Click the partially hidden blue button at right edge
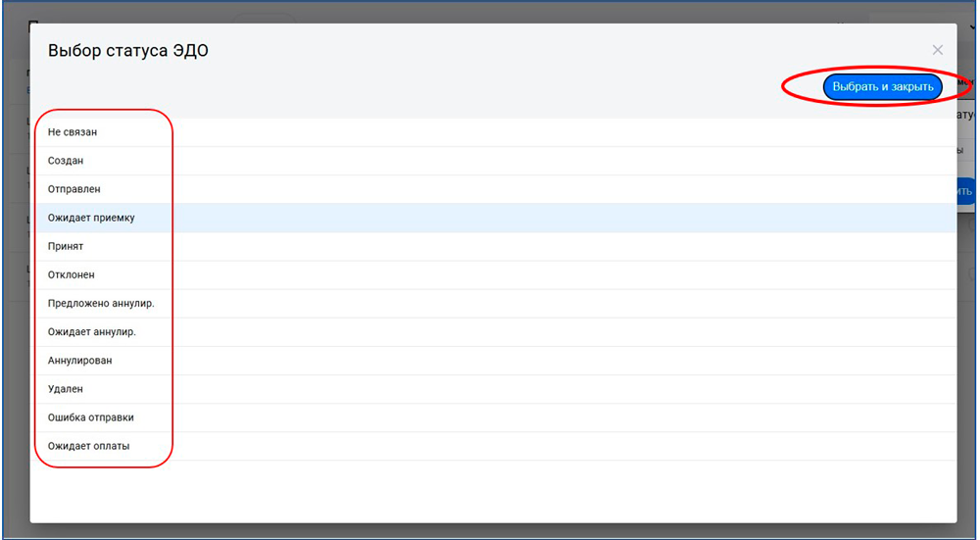Screen dimensions: 980x540 click(965, 190)
